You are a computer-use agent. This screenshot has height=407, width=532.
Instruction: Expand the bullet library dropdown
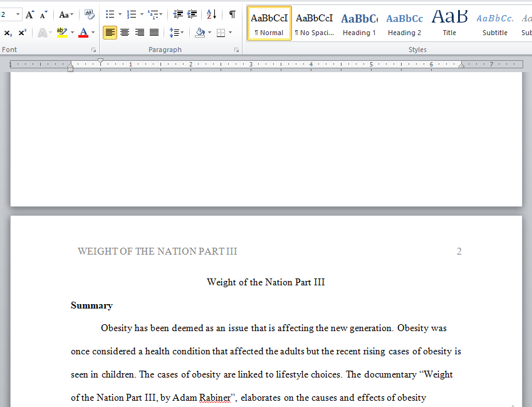point(120,14)
